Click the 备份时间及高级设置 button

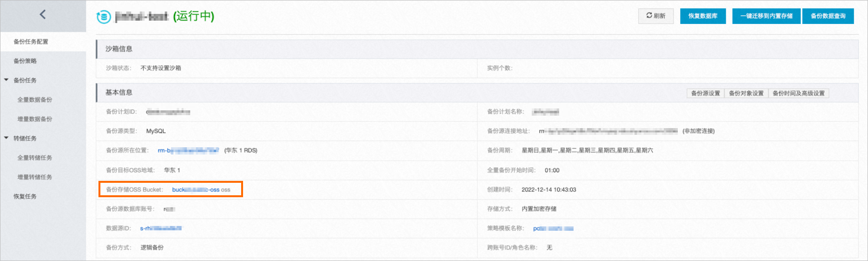(x=798, y=93)
